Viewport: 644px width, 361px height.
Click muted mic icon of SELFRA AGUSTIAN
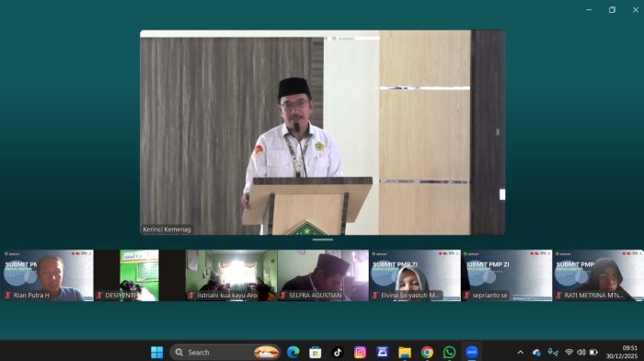[x=283, y=296]
